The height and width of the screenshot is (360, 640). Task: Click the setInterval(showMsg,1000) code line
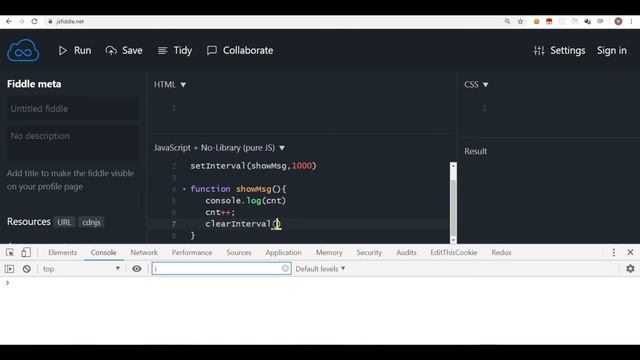(253, 166)
